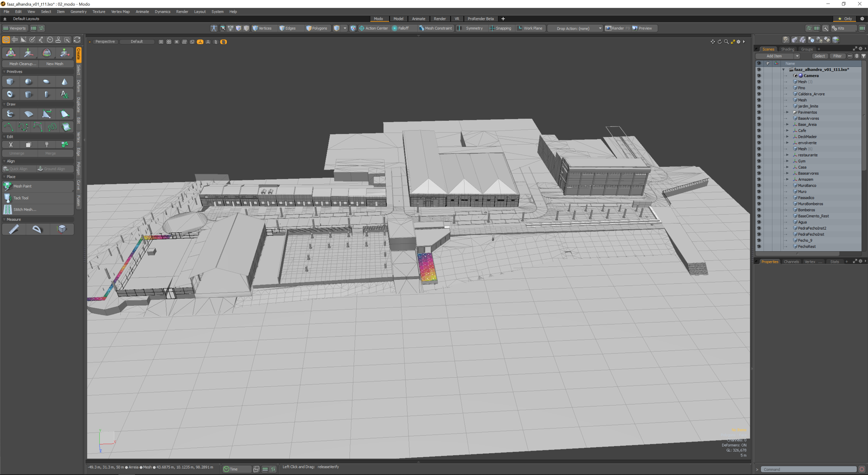Viewport: 868px width, 475px height.
Task: Open the Geometry menu
Action: pos(78,12)
